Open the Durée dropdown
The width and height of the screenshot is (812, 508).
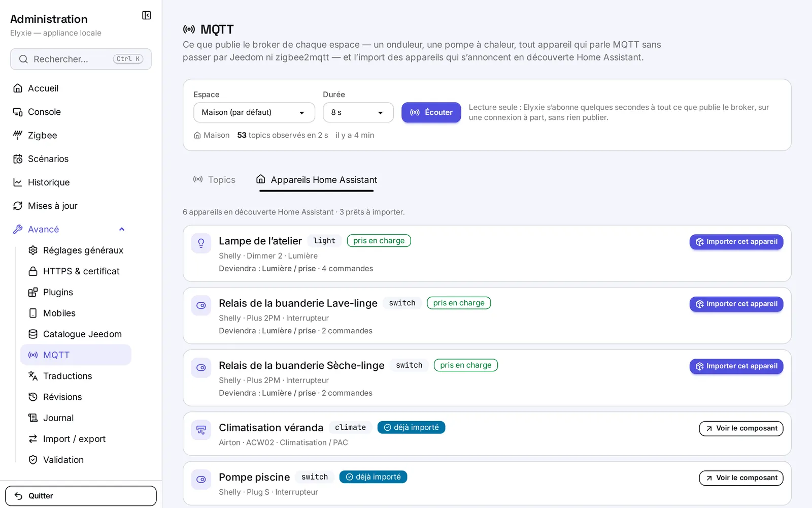358,112
